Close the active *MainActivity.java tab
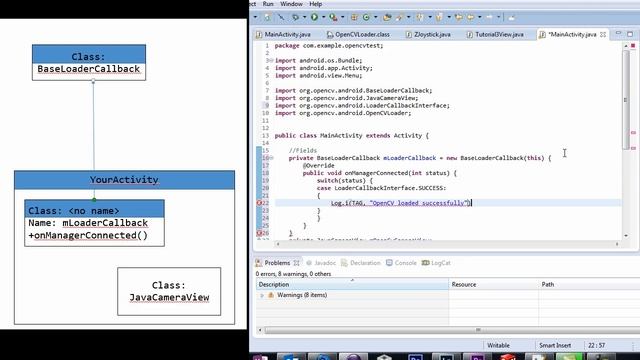 point(603,35)
